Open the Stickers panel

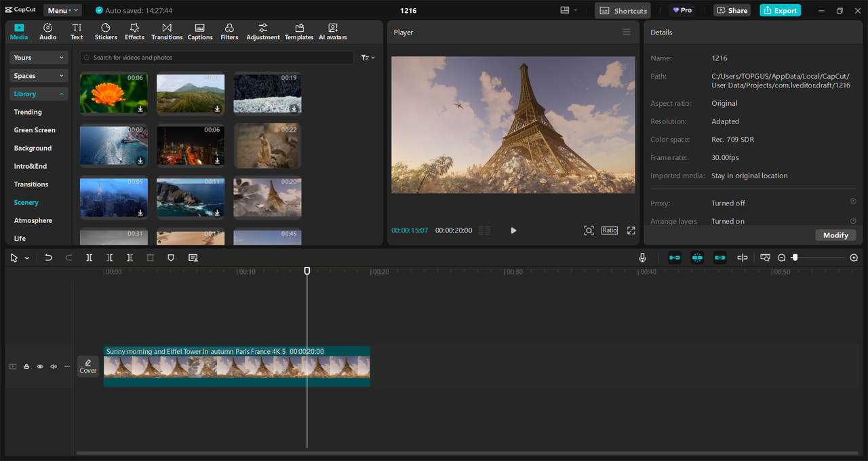click(106, 31)
